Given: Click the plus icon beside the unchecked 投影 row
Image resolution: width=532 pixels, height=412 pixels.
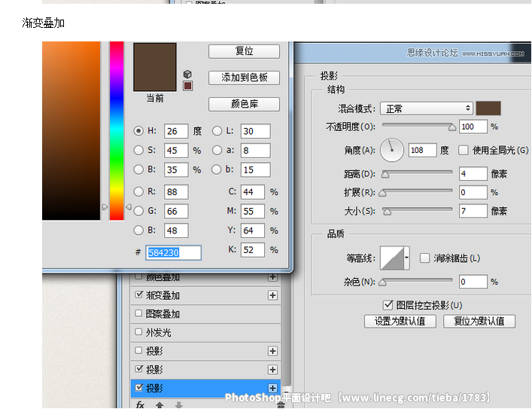Looking at the screenshot, I should click(x=272, y=351).
